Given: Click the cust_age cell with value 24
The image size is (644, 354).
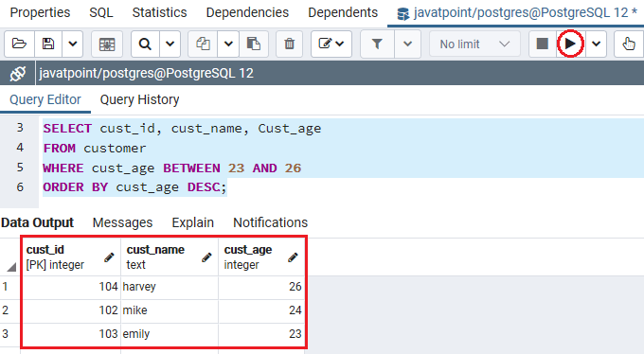Looking at the screenshot, I should 261,310.
